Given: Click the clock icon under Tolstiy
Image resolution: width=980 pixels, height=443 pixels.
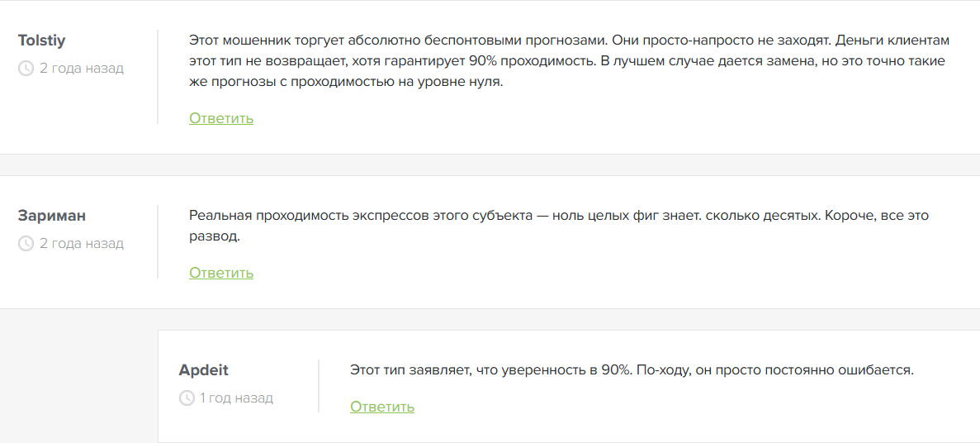Looking at the screenshot, I should coord(26,68).
